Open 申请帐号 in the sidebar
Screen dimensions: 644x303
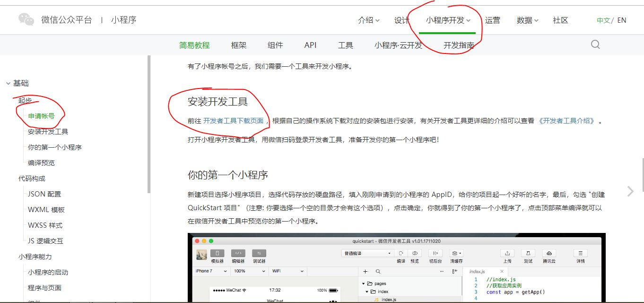[x=41, y=116]
